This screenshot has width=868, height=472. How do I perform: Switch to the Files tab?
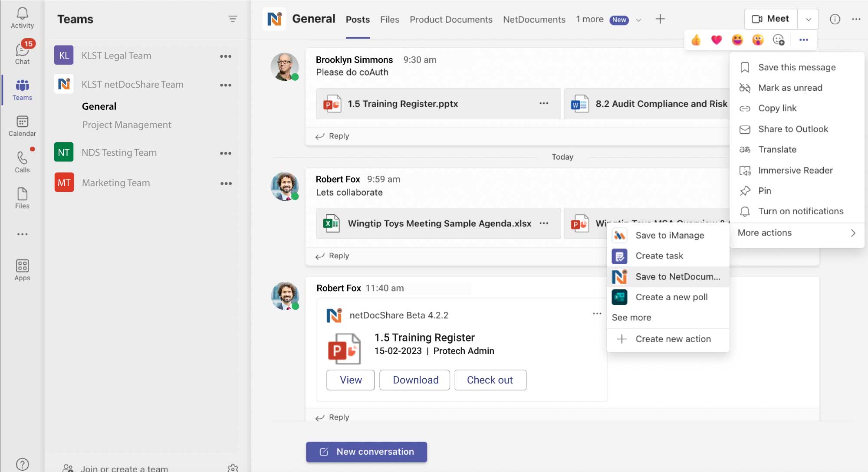pos(390,20)
